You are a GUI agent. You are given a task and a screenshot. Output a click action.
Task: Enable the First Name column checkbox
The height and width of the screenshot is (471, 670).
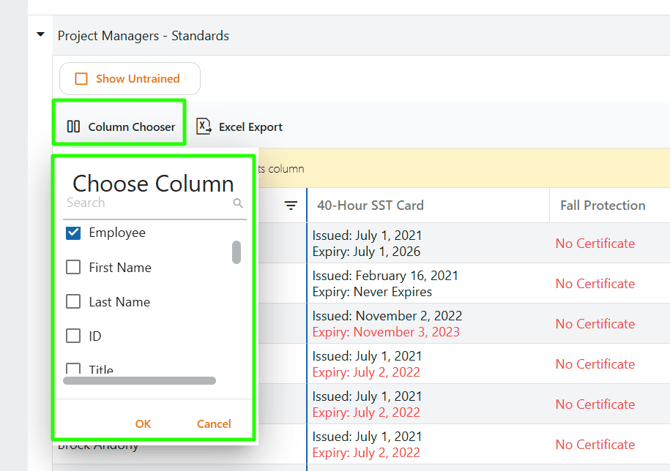tap(73, 268)
